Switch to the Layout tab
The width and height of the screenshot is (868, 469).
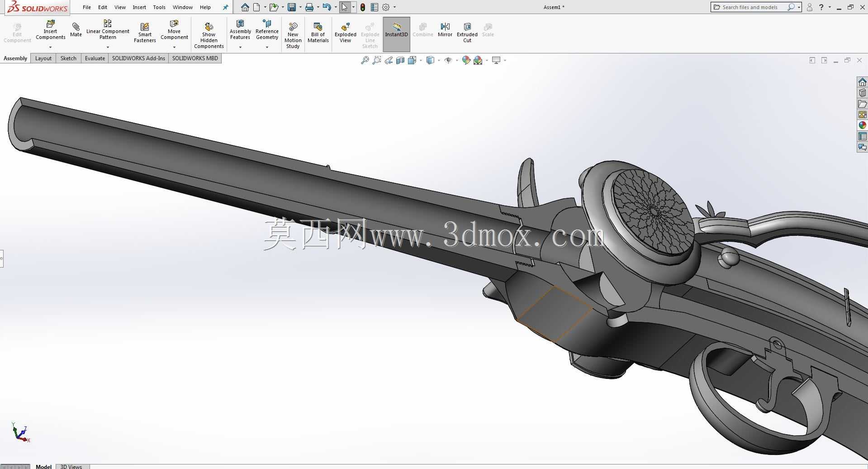point(43,58)
